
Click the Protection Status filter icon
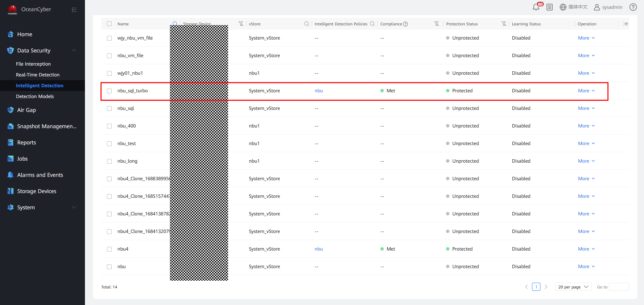point(504,24)
